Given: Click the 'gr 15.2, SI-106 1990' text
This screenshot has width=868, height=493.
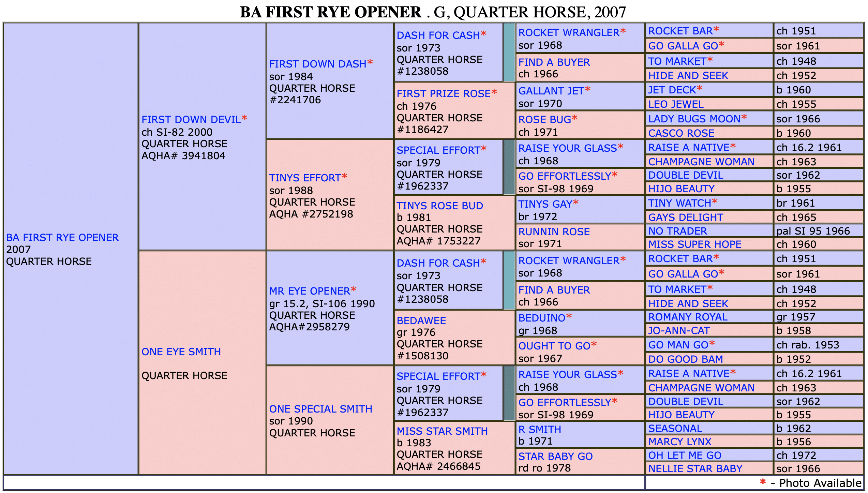Looking at the screenshot, I should [322, 303].
